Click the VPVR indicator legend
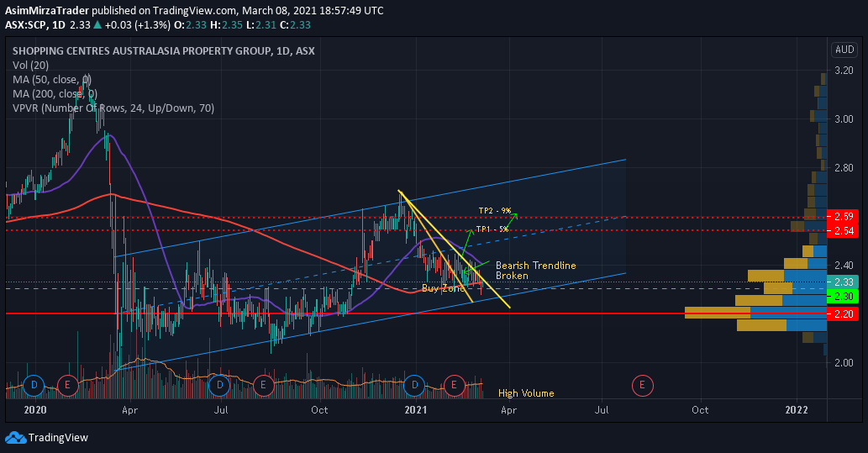The width and height of the screenshot is (868, 453). tap(113, 108)
